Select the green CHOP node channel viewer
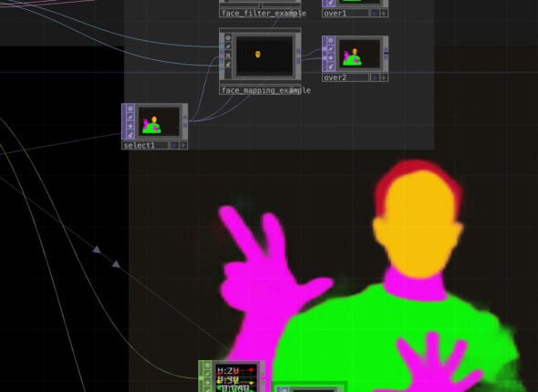The width and height of the screenshot is (538, 392). 237,378
